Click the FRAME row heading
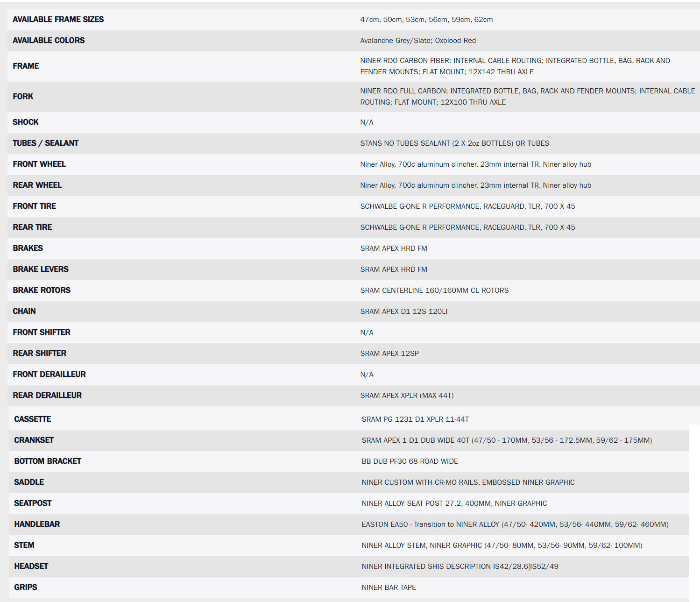 (26, 66)
